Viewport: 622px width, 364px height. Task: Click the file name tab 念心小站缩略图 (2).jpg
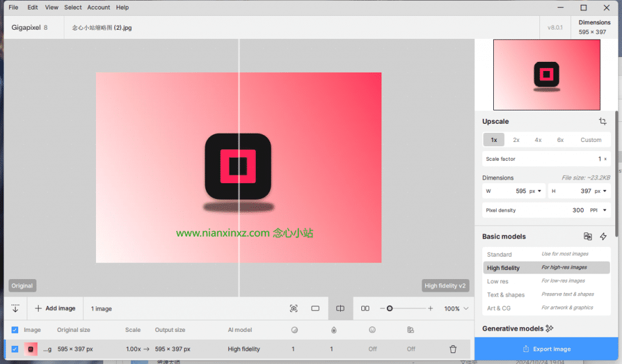[x=101, y=28]
